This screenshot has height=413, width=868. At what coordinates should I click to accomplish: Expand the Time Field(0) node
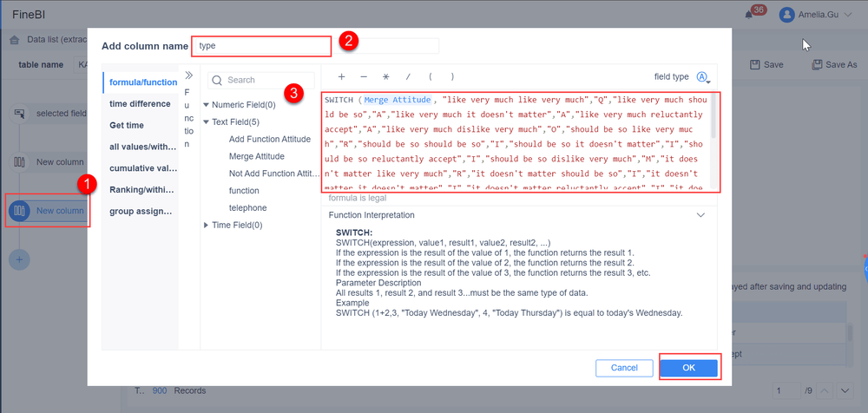[x=206, y=226]
